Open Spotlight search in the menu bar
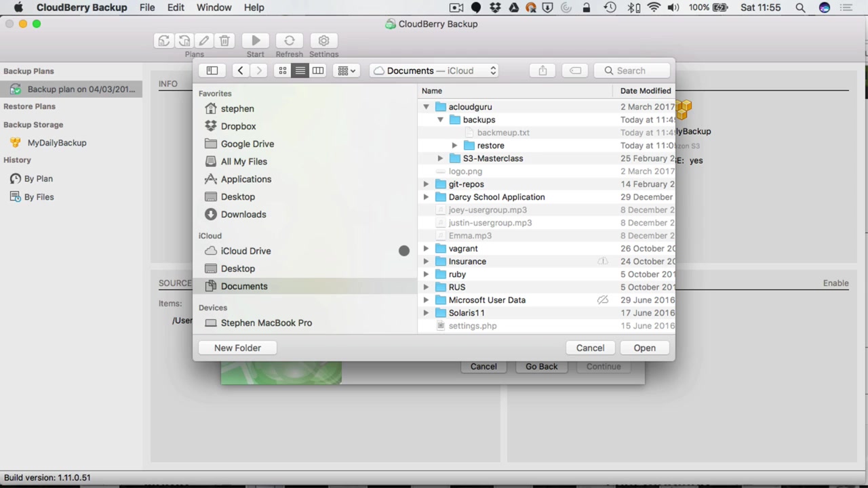Viewport: 868px width, 488px height. 800,7
